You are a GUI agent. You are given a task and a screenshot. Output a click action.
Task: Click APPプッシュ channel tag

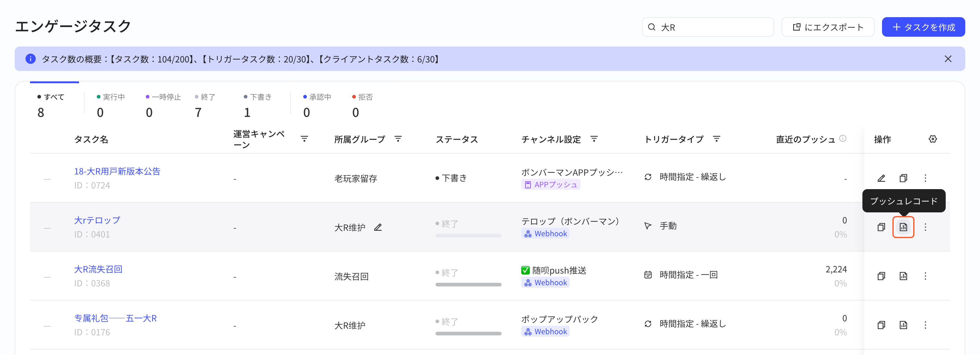pos(551,185)
